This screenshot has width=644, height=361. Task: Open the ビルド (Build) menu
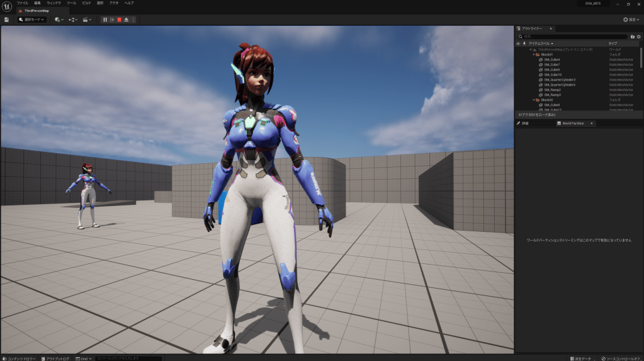pos(86,3)
